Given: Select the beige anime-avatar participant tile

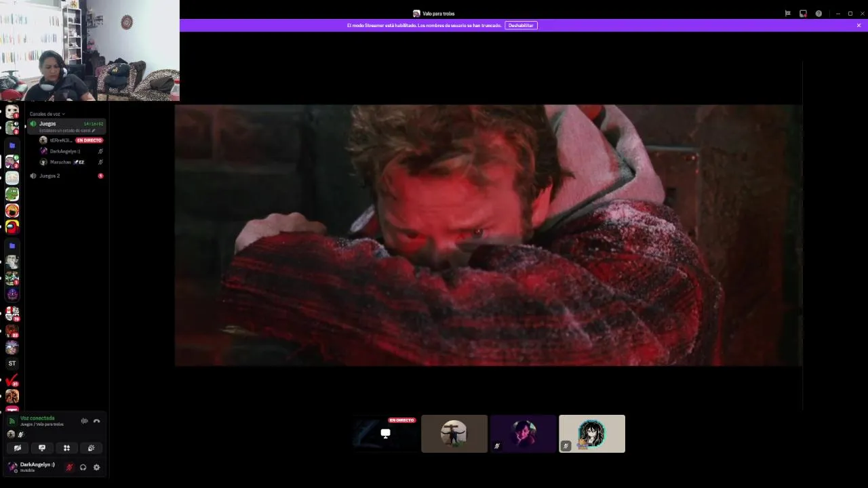Looking at the screenshot, I should pyautogui.click(x=592, y=434).
